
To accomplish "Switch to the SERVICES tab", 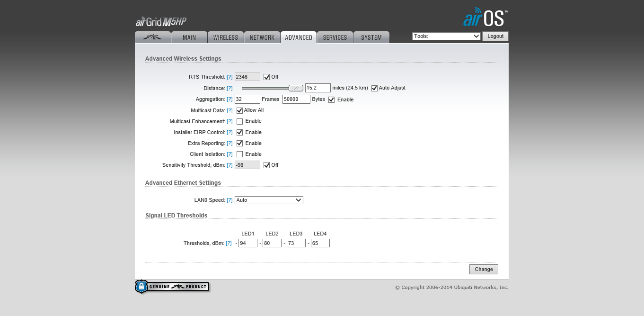I will coord(335,37).
